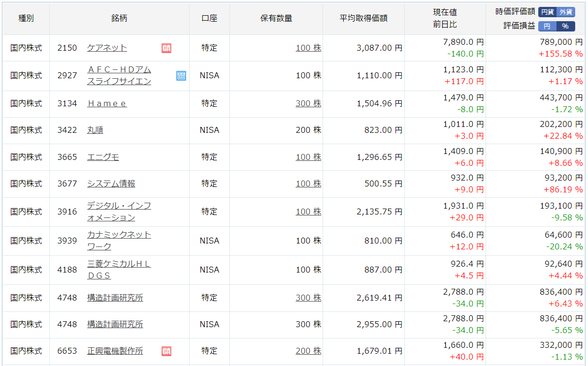Click the +117.0 円 daily change
The width and height of the screenshot is (588, 366).
[464, 81]
